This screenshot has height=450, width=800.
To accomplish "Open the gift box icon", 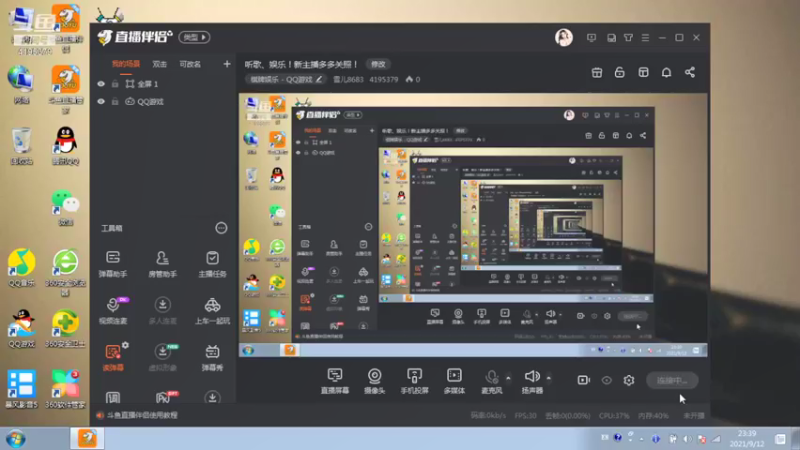I will point(597,72).
